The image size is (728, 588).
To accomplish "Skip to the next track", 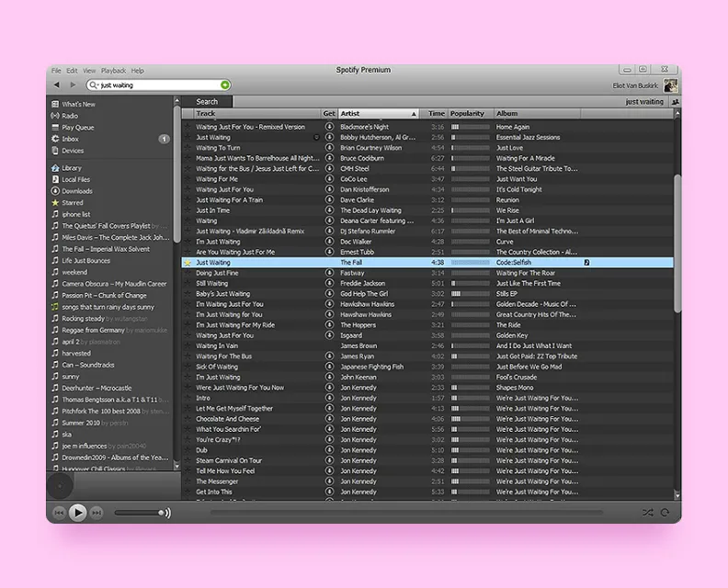I will click(x=97, y=513).
